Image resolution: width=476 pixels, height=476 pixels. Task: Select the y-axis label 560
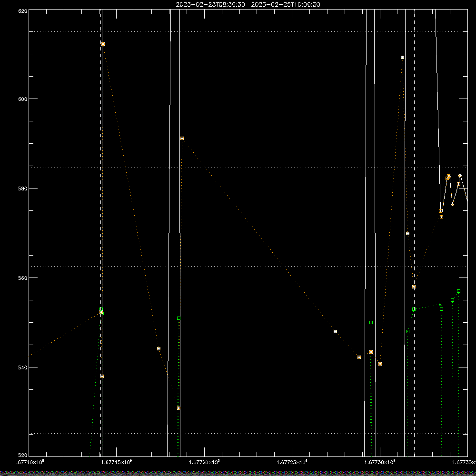[x=23, y=278]
